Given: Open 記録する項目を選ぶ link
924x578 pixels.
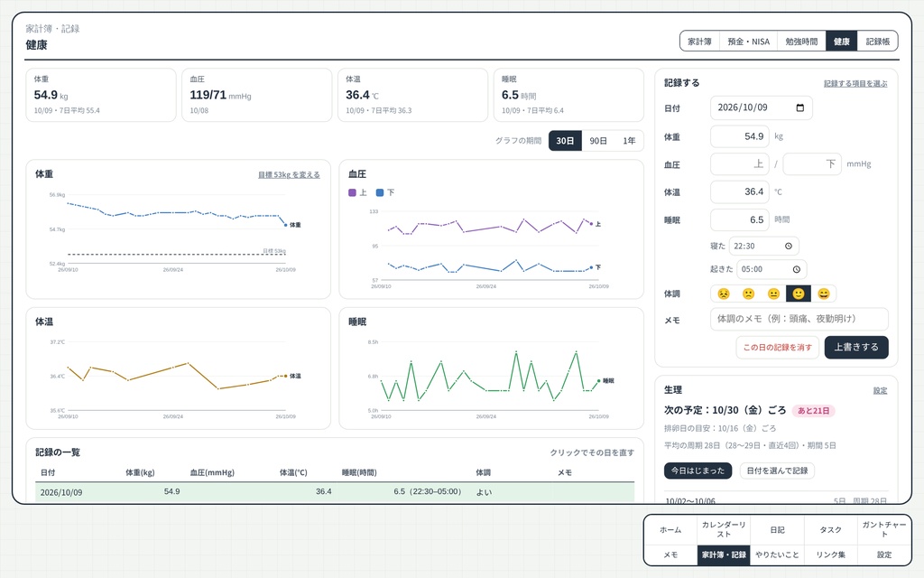Looking at the screenshot, I should point(855,84).
